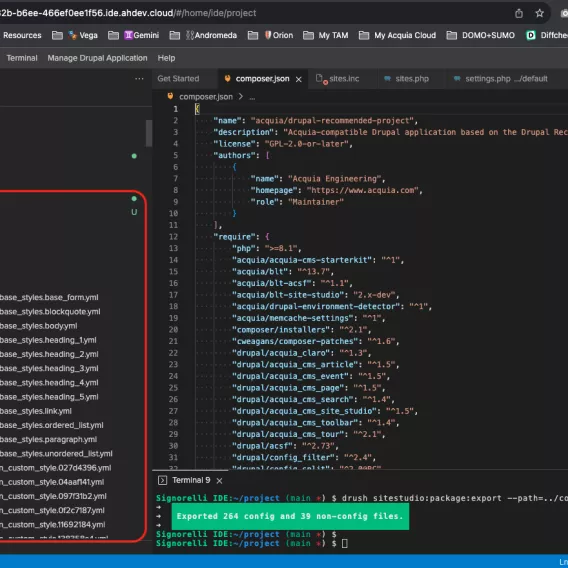The height and width of the screenshot is (568, 568).
Task: Open custom_style.04aaf141.yml file
Action: pyautogui.click(x=52, y=482)
